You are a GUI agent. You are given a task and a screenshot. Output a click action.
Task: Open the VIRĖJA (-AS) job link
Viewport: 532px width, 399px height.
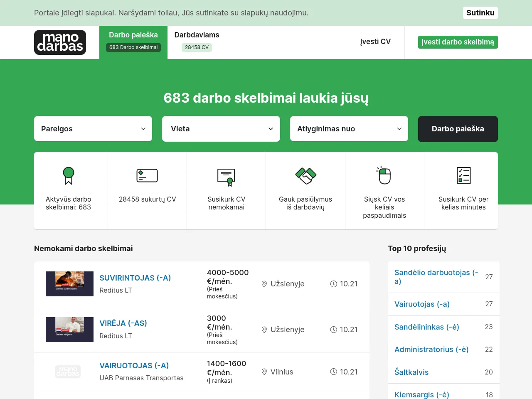coord(123,323)
